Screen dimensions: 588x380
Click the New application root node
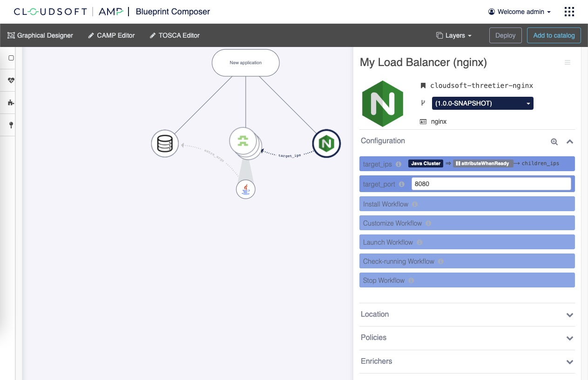click(x=246, y=63)
